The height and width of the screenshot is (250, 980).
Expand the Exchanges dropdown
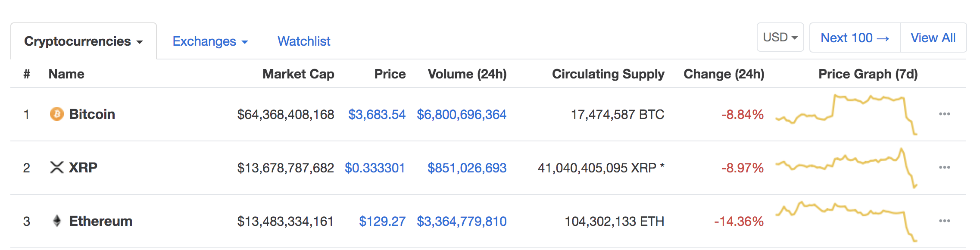click(210, 41)
